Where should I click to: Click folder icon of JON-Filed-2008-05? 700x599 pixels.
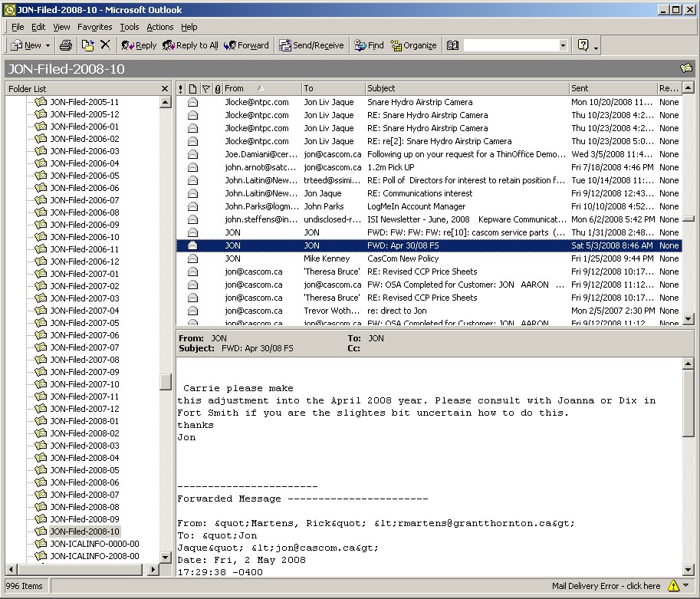point(41,469)
